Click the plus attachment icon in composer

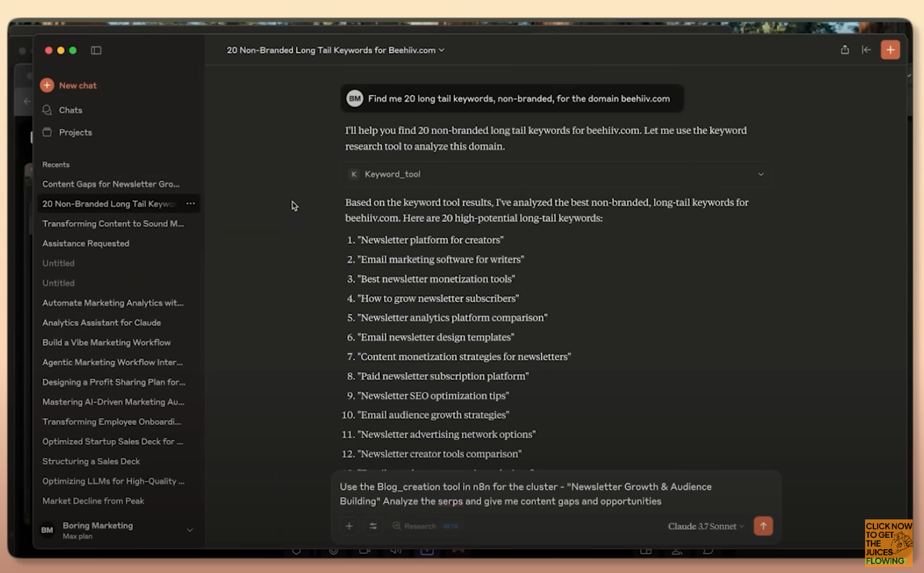(x=349, y=526)
